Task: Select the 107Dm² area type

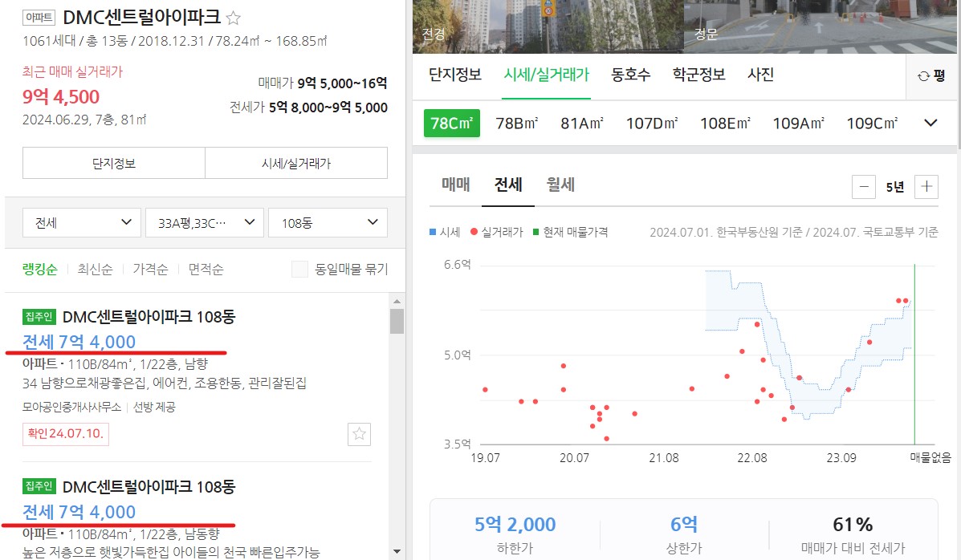Action: (651, 123)
